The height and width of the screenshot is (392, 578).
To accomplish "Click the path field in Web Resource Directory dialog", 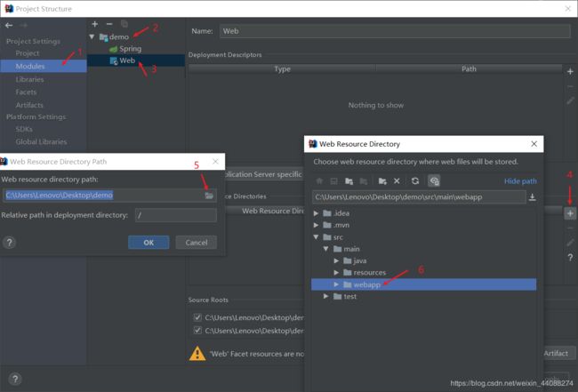I will tap(419, 197).
